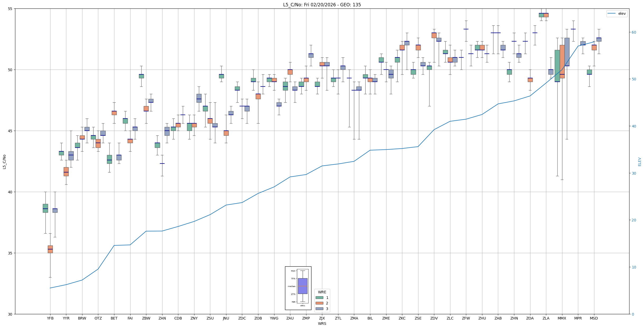Image resolution: width=644 pixels, height=328 pixels.
Task: Click the ZLA station tick label
Action: [546, 318]
